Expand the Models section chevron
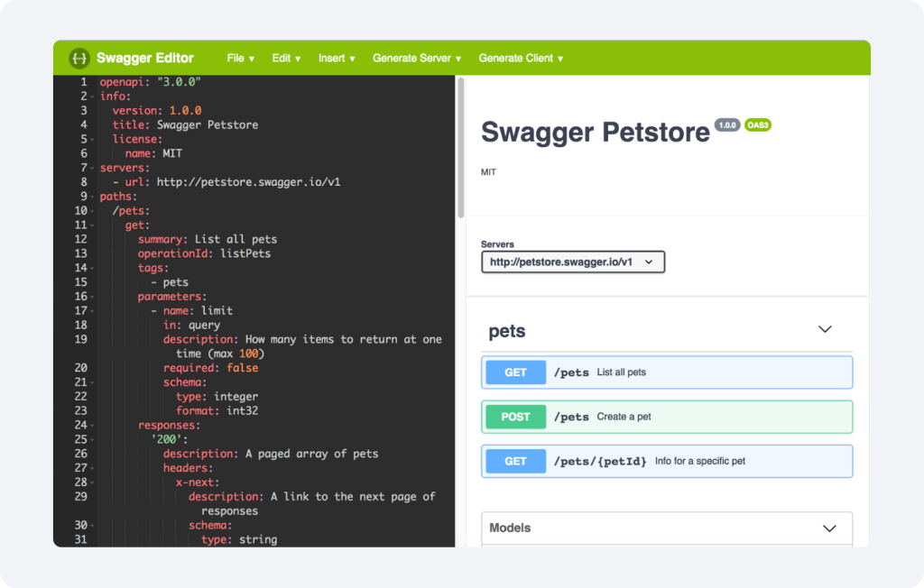 pos(829,528)
